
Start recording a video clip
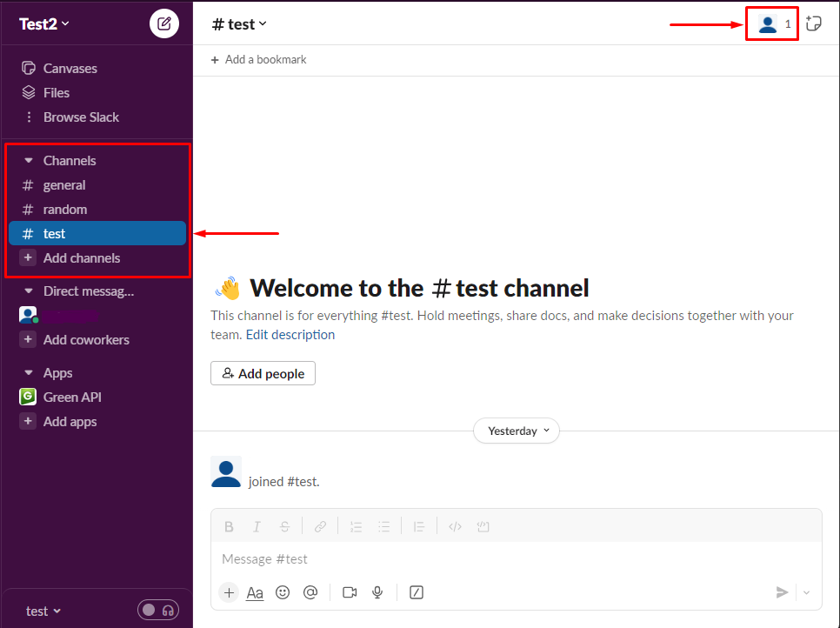[x=350, y=592]
